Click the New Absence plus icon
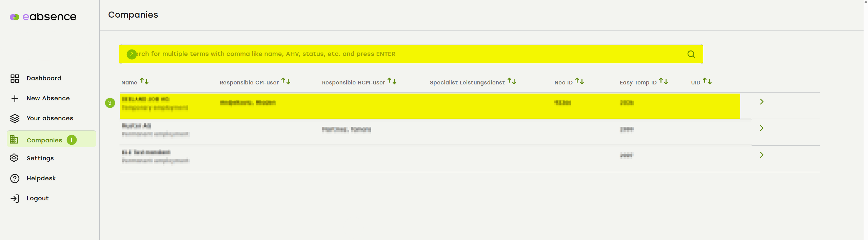Screen dimensions: 868x240 tap(15, 98)
